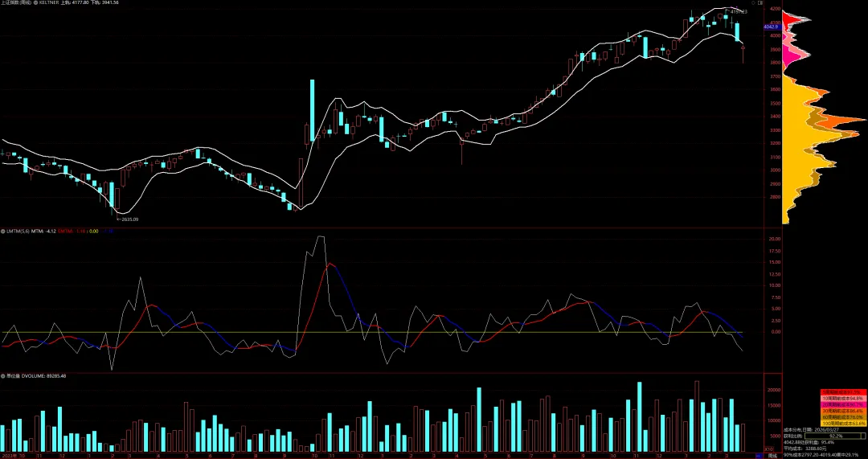
Task: Click the tall cyan spike candle near 3650
Action: [312, 109]
